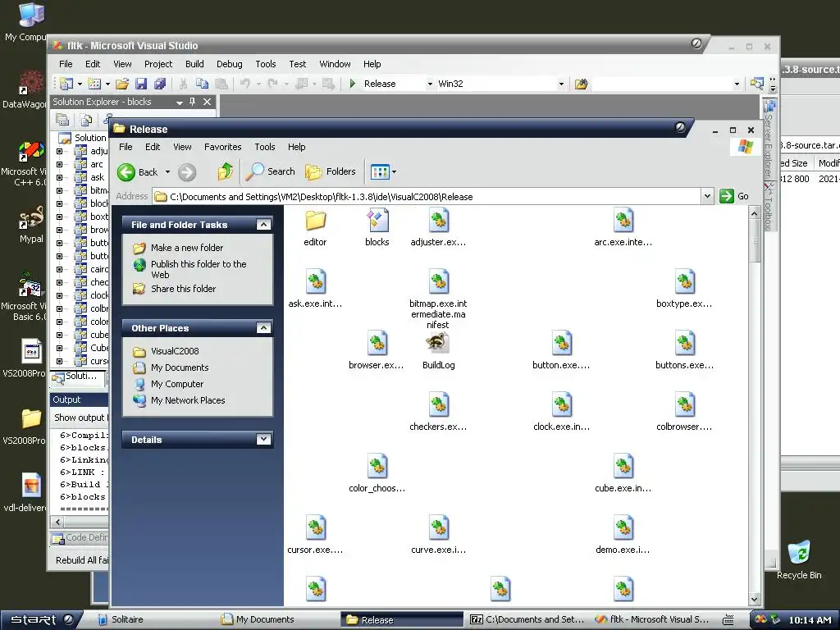This screenshot has height=630, width=840.
Task: Select the cube.exe.in... file
Action: click(x=623, y=474)
